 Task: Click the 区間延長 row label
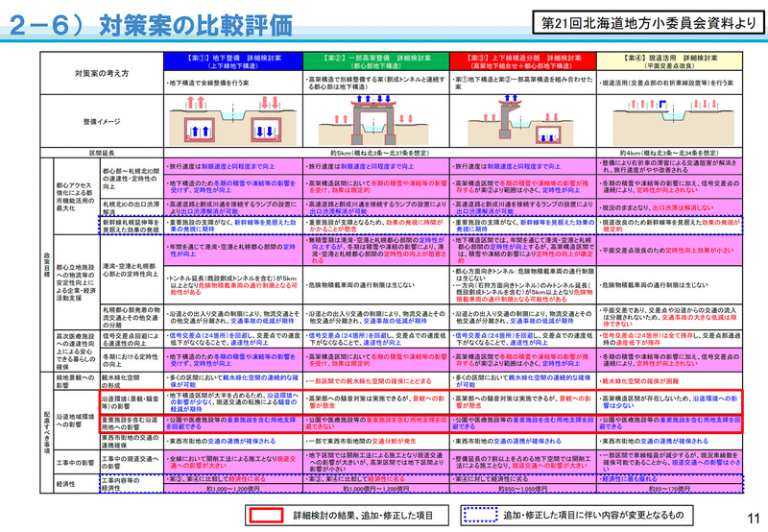click(102, 153)
